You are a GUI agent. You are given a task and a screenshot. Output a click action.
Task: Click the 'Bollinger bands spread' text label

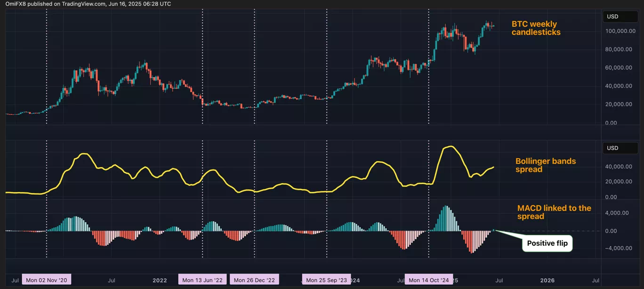pyautogui.click(x=545, y=165)
